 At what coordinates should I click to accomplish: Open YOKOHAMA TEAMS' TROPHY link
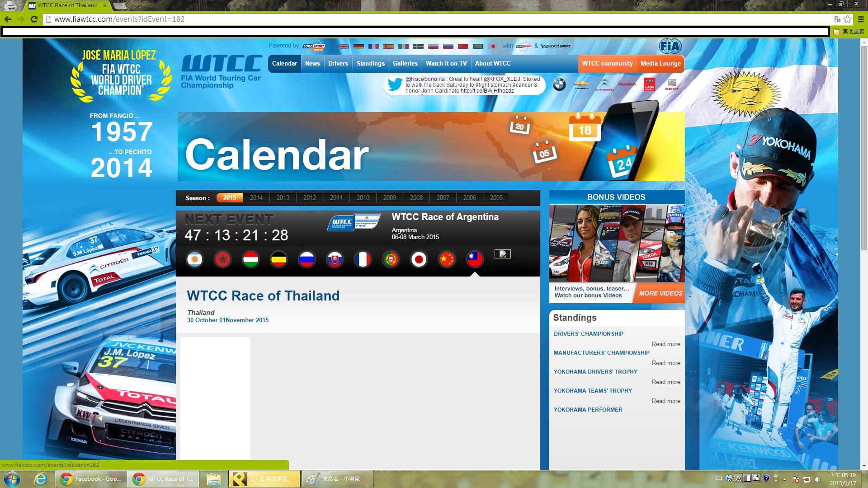(x=593, y=391)
